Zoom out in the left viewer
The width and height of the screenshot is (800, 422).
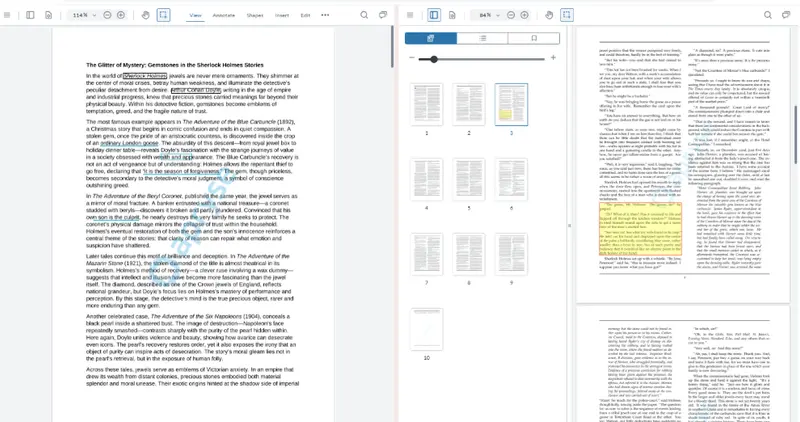pos(107,15)
